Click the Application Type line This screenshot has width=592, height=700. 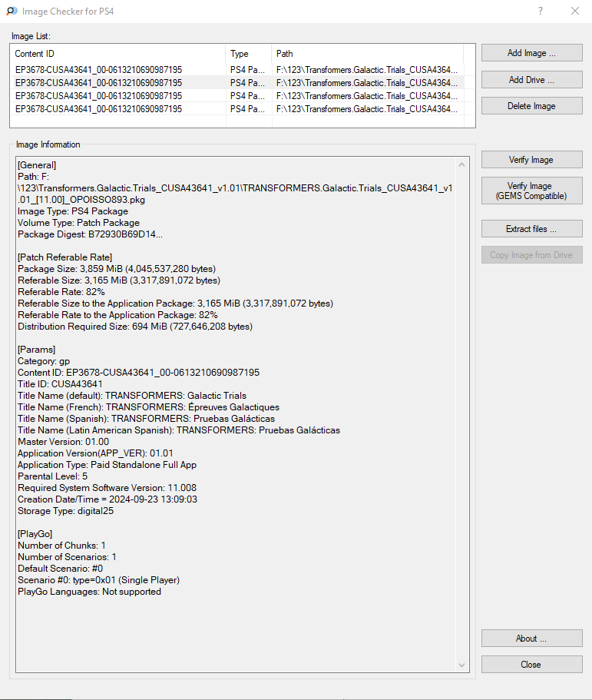pos(107,465)
